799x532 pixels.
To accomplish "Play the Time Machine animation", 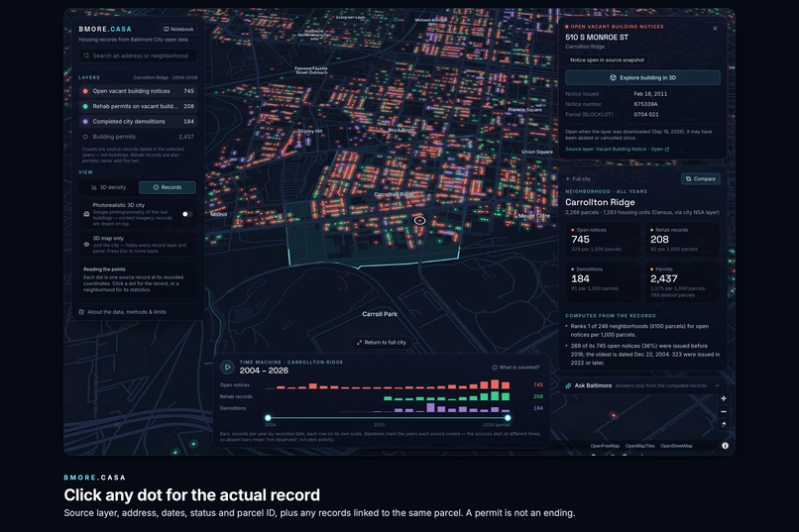I will point(227,367).
